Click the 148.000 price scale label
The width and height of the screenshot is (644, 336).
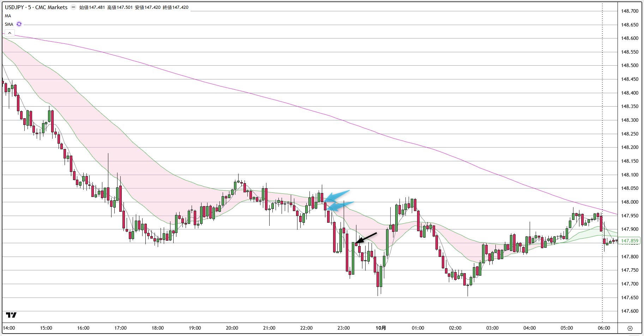(x=630, y=202)
